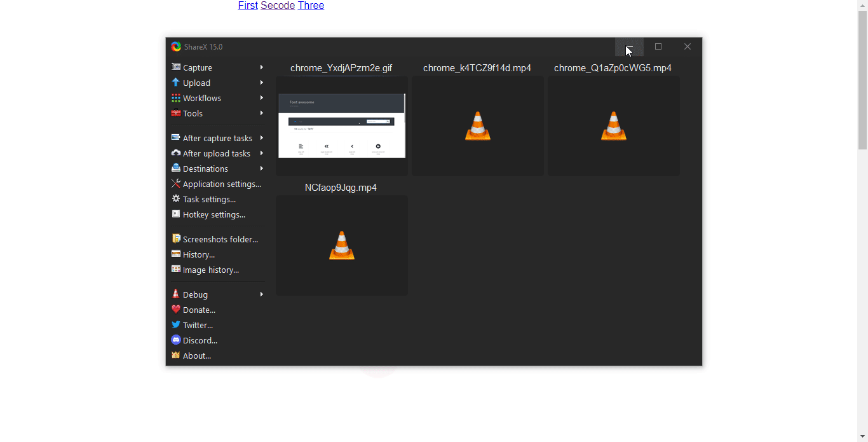
Task: Click the Debug traffic cone icon
Action: 176,294
